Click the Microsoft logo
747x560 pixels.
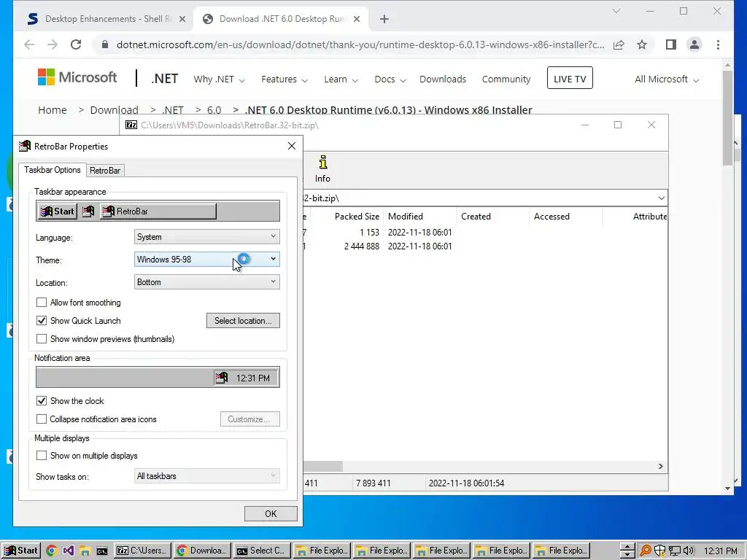click(x=77, y=77)
